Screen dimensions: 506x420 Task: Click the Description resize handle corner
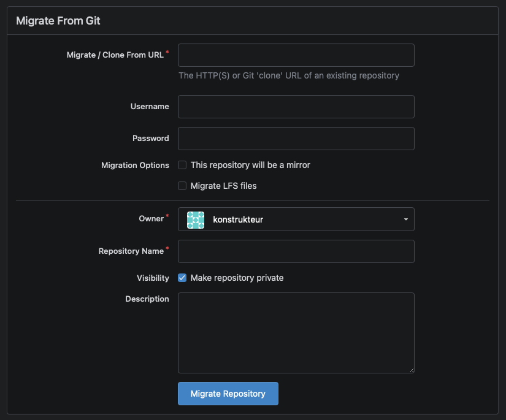pyautogui.click(x=412, y=370)
